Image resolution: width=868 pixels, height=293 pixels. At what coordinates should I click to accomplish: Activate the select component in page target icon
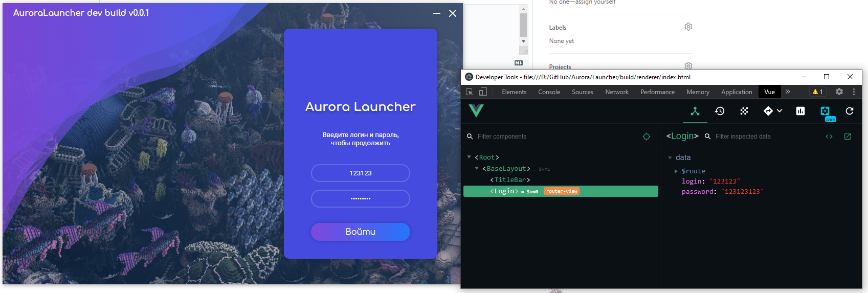(x=647, y=137)
